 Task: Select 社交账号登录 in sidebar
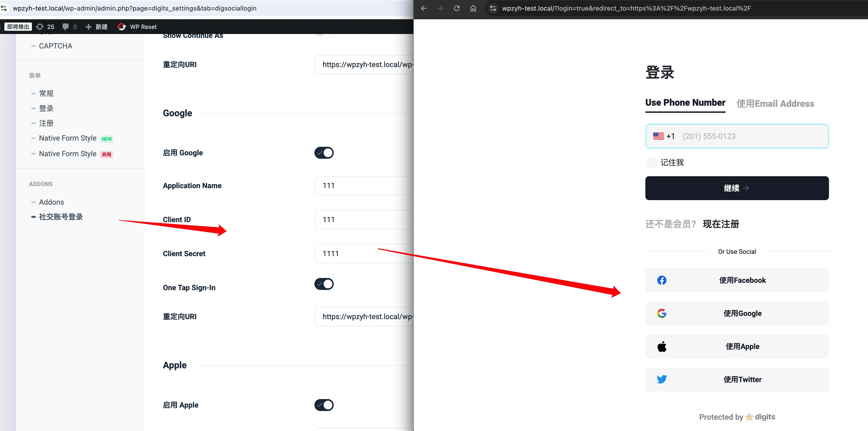coord(61,217)
